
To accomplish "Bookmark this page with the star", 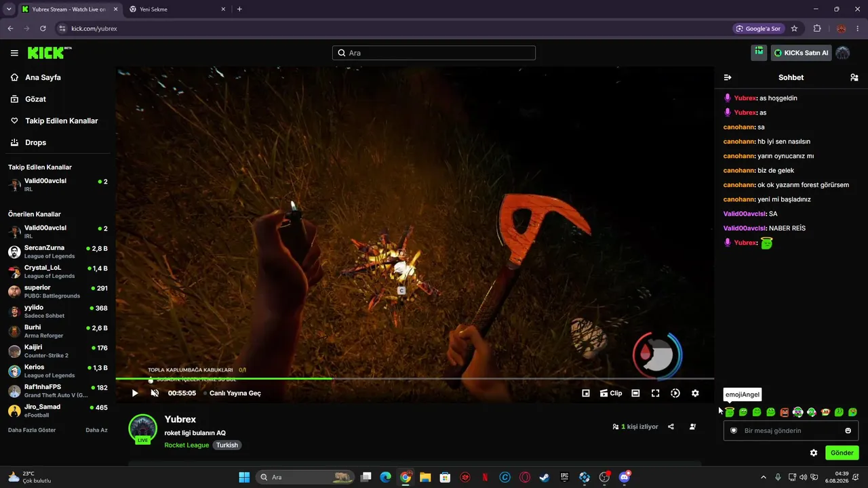I will click(794, 28).
